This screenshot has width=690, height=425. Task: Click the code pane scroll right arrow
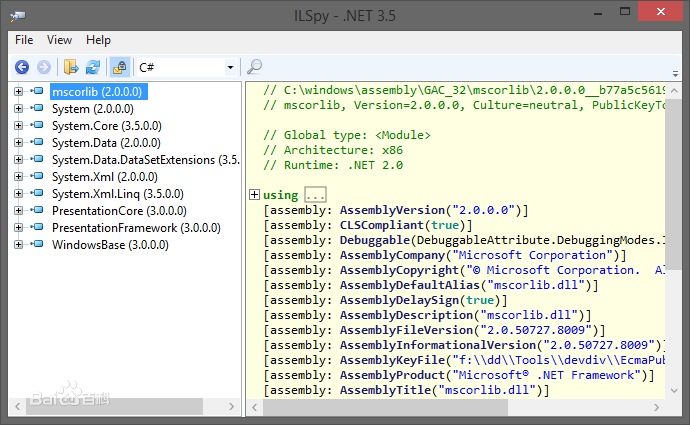[656, 407]
